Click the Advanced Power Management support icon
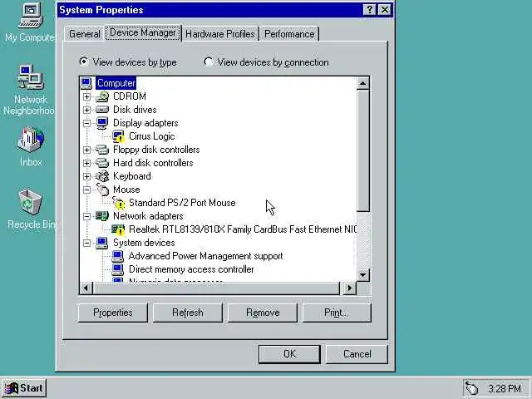This screenshot has height=399, width=532. 118,256
